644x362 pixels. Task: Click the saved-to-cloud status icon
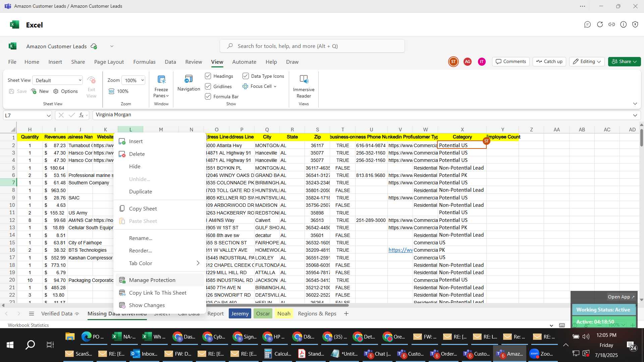tap(94, 46)
